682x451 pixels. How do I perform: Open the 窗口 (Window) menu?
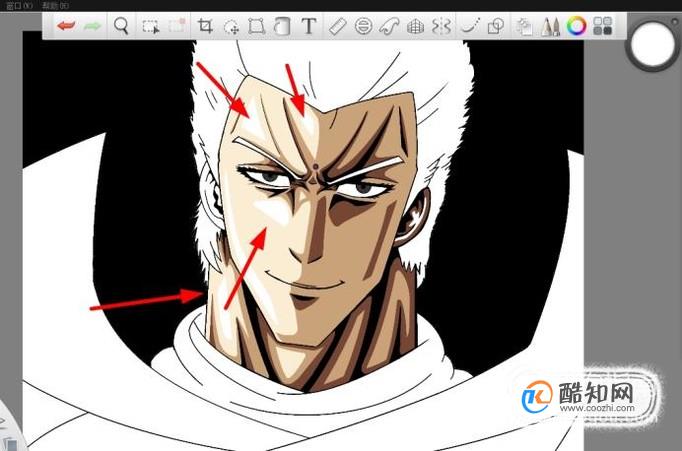[19, 6]
